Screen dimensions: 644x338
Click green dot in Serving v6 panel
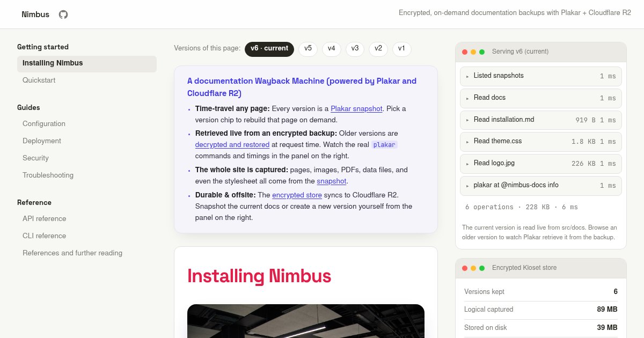tap(482, 52)
